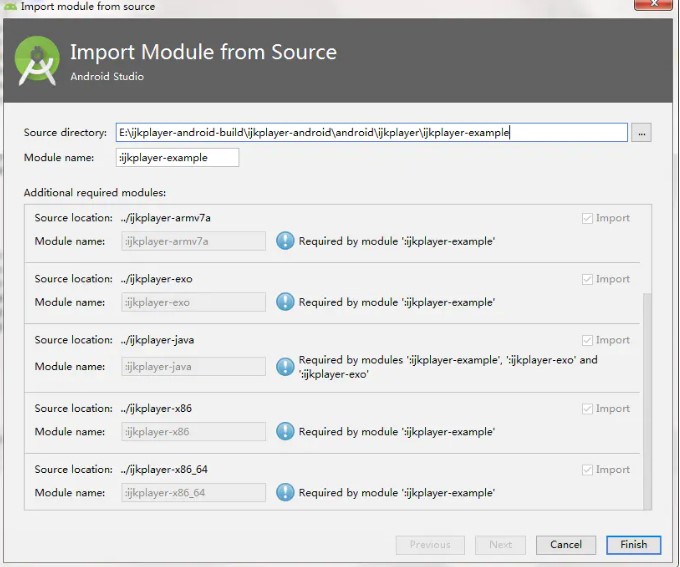This screenshot has height=567, width=680.
Task: Click the warning icon beside ijkplayer-x86_64 module
Action: [285, 493]
